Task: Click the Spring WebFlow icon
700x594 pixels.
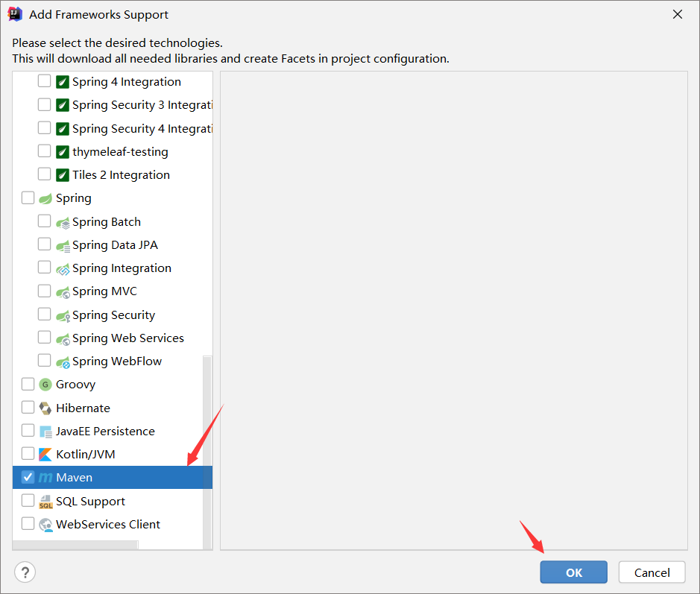Action: point(63,362)
